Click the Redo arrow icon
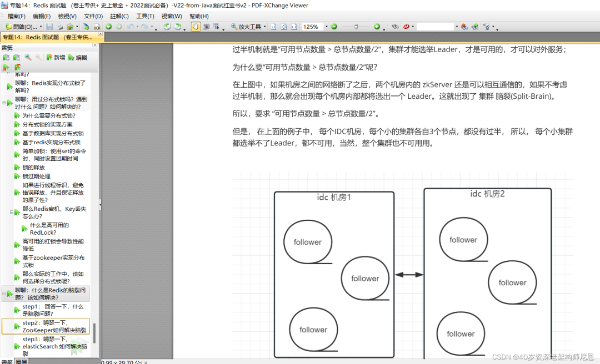Screen dimensions: 600x364 pos(144,27)
